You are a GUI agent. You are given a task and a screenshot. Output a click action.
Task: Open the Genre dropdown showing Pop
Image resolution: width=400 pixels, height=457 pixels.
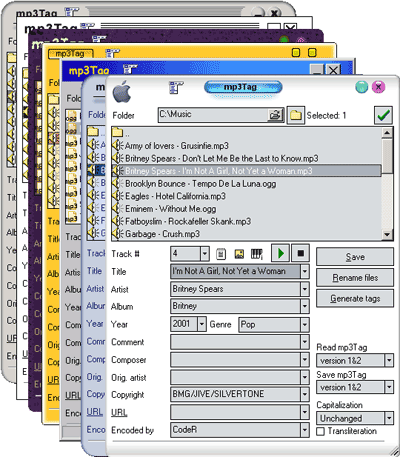[304, 324]
